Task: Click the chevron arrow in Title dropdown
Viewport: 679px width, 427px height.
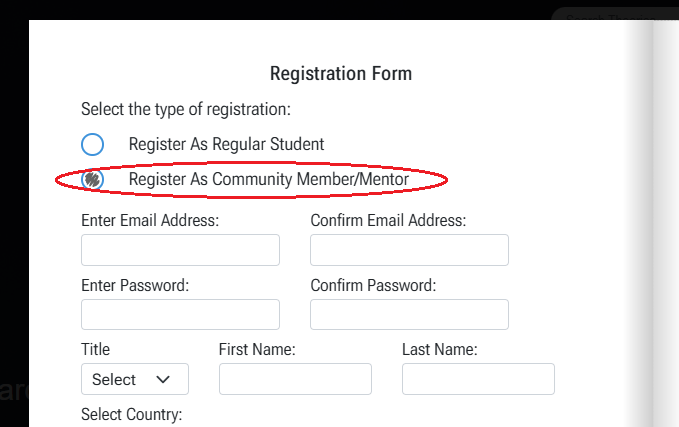Action: [165, 380]
